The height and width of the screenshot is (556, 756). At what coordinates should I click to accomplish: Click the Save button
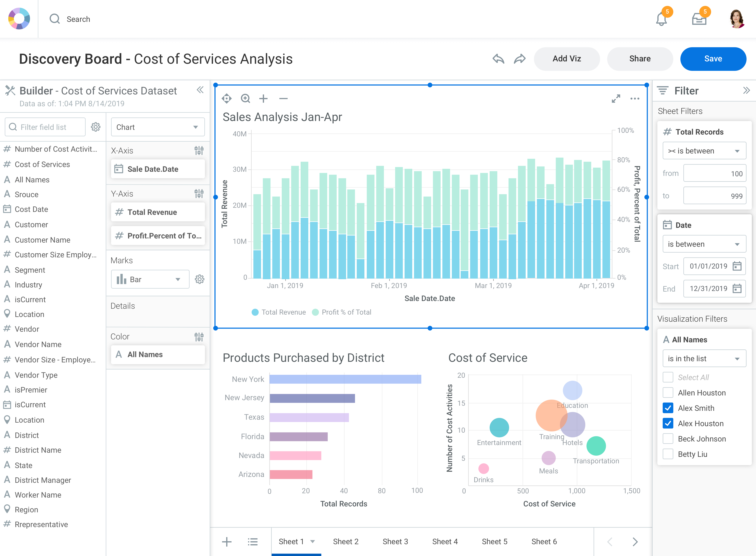pyautogui.click(x=713, y=59)
